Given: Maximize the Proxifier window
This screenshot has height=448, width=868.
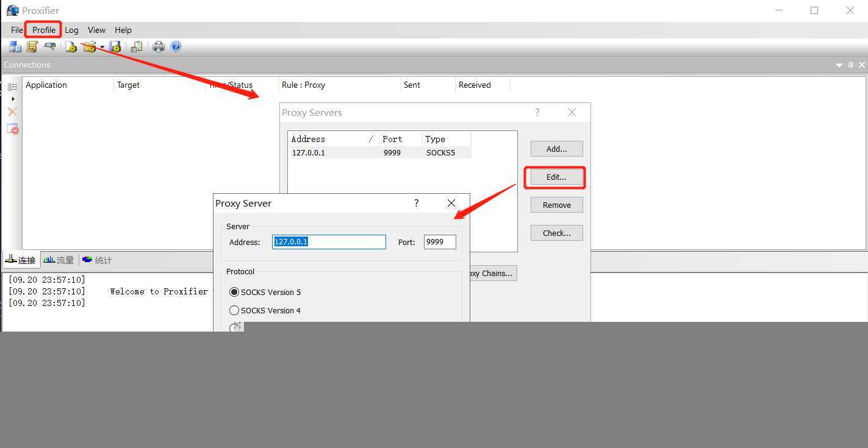Looking at the screenshot, I should click(814, 10).
